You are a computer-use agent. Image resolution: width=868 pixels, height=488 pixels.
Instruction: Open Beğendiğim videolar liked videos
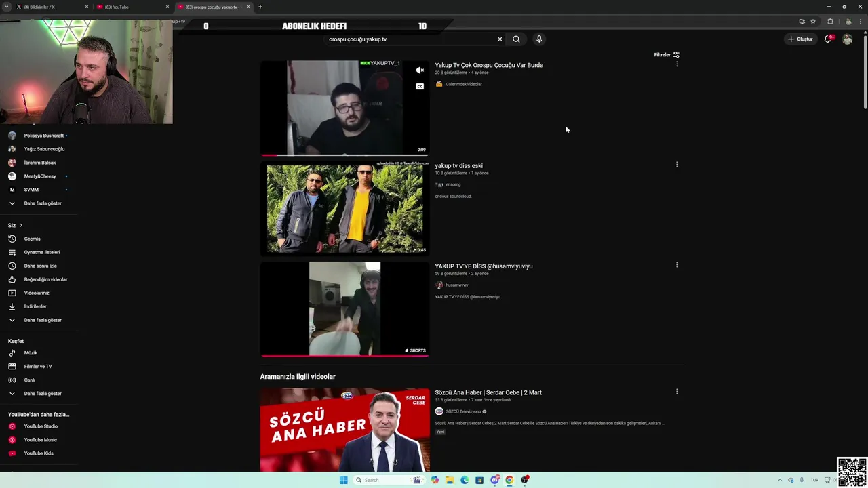click(x=38, y=279)
